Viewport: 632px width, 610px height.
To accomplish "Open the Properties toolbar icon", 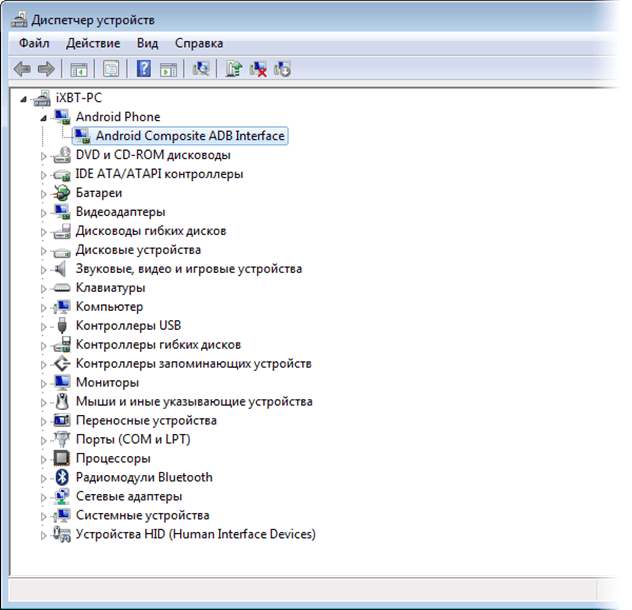I will point(111,69).
